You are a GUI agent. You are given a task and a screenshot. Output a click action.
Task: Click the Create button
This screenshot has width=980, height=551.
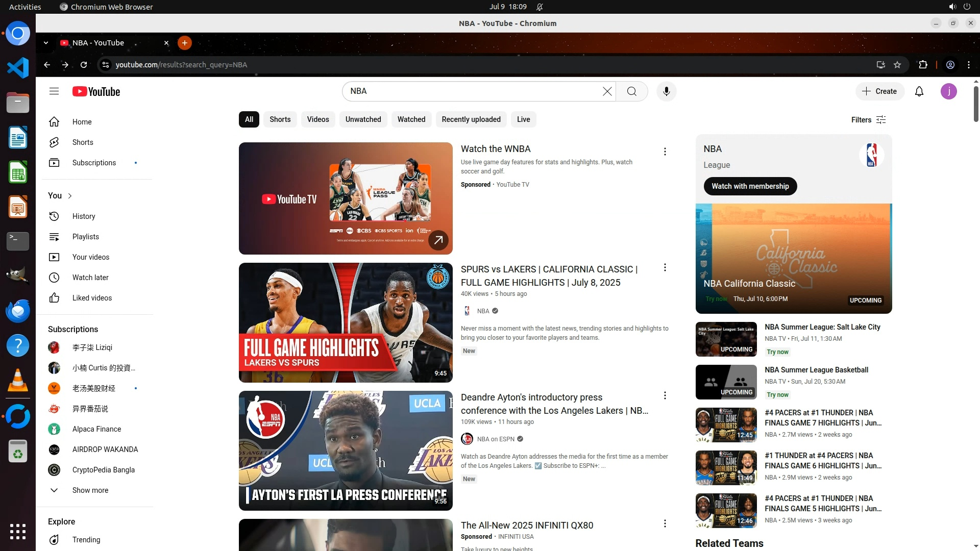879,91
